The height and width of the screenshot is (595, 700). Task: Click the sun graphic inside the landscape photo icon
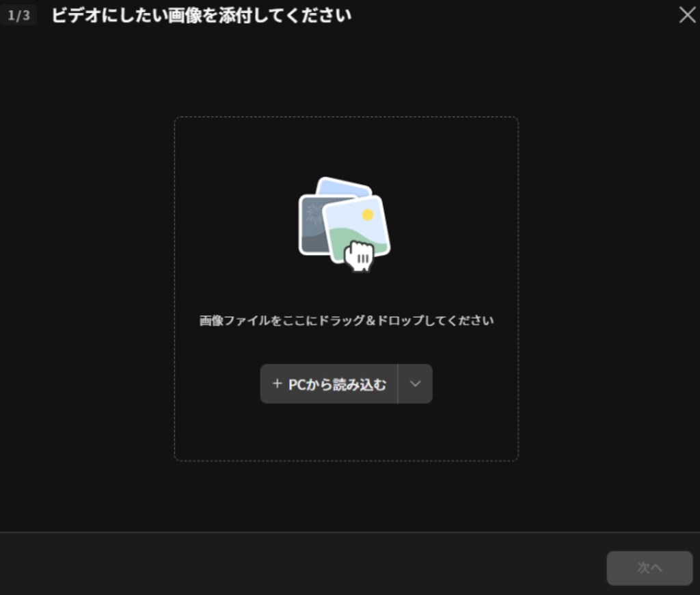point(366,214)
